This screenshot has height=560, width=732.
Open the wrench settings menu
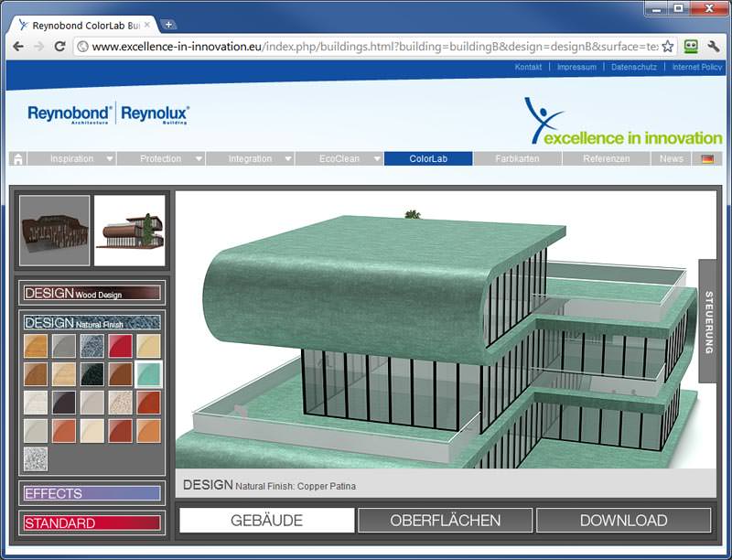[714, 46]
